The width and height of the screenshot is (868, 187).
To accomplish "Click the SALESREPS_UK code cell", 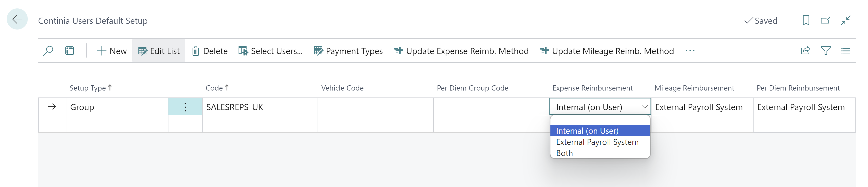I will (260, 107).
